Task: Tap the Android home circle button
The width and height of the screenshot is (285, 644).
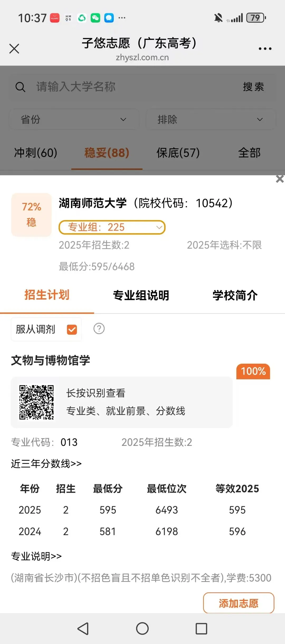Action: click(x=142, y=629)
